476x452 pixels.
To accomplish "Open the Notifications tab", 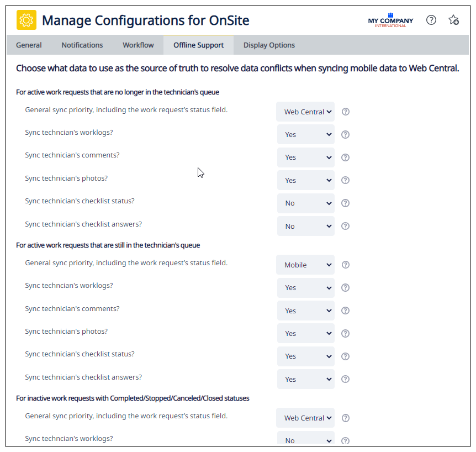I will (x=82, y=45).
